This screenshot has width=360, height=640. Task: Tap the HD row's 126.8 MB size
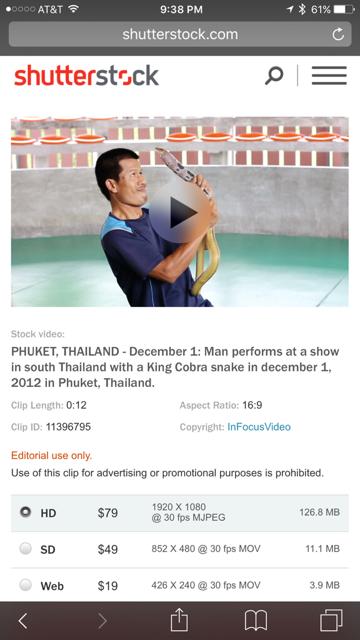(320, 512)
